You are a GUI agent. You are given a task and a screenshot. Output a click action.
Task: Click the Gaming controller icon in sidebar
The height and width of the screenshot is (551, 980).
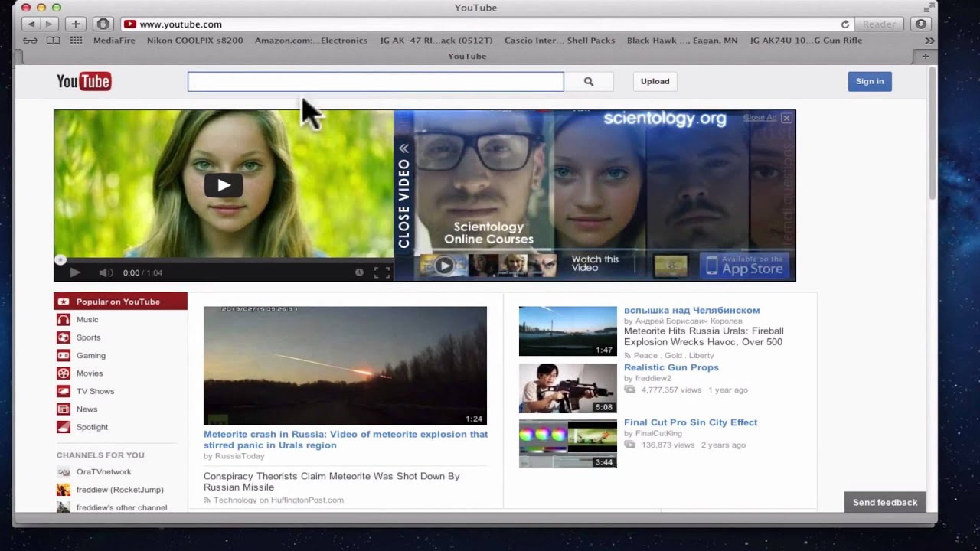(64, 356)
